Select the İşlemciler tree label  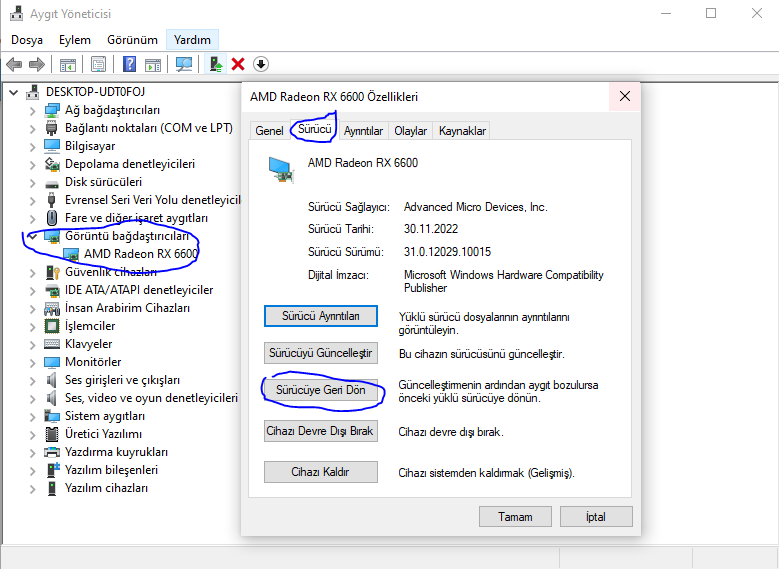coord(90,326)
